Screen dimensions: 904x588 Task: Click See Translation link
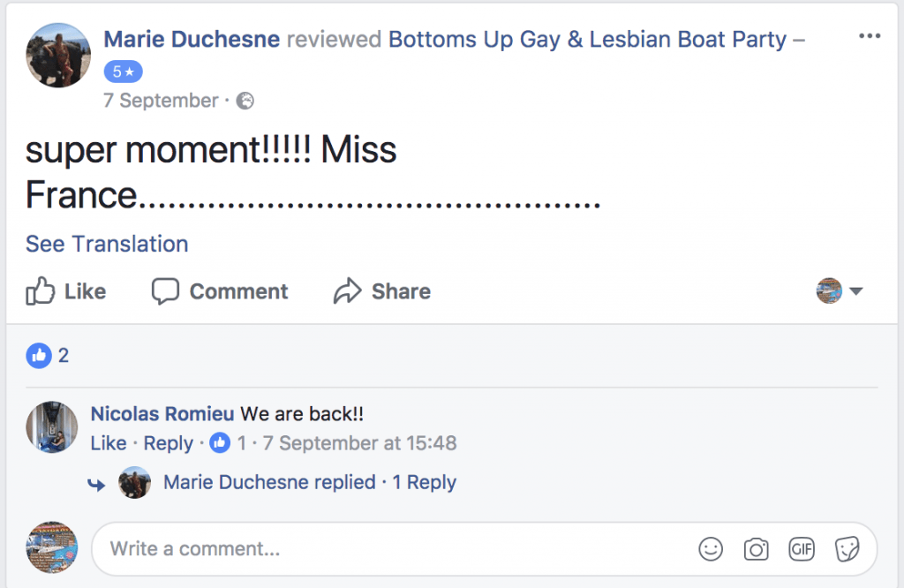tap(107, 244)
